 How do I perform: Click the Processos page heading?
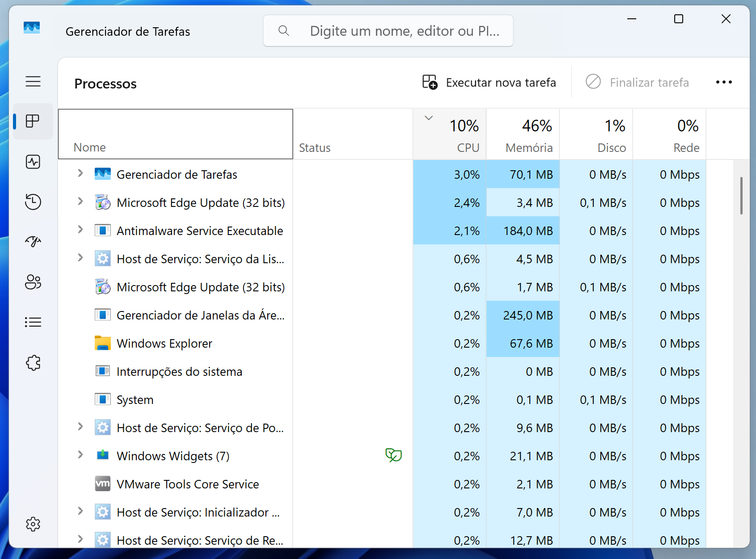tap(105, 84)
